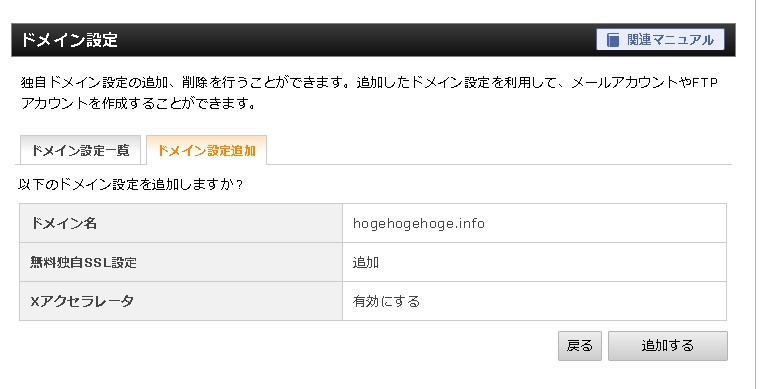Click the ドメイン設定 page header title

click(69, 40)
